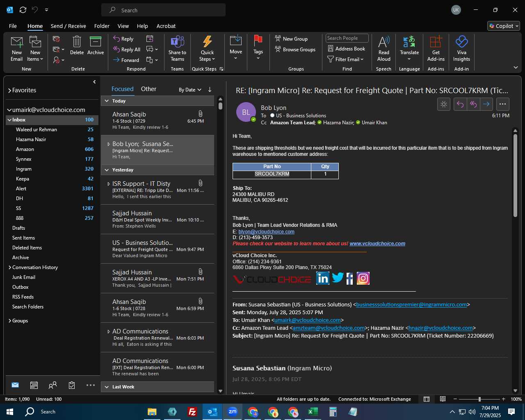Click the Search People field
Image resolution: width=525 pixels, height=420 pixels.
pyautogui.click(x=347, y=38)
